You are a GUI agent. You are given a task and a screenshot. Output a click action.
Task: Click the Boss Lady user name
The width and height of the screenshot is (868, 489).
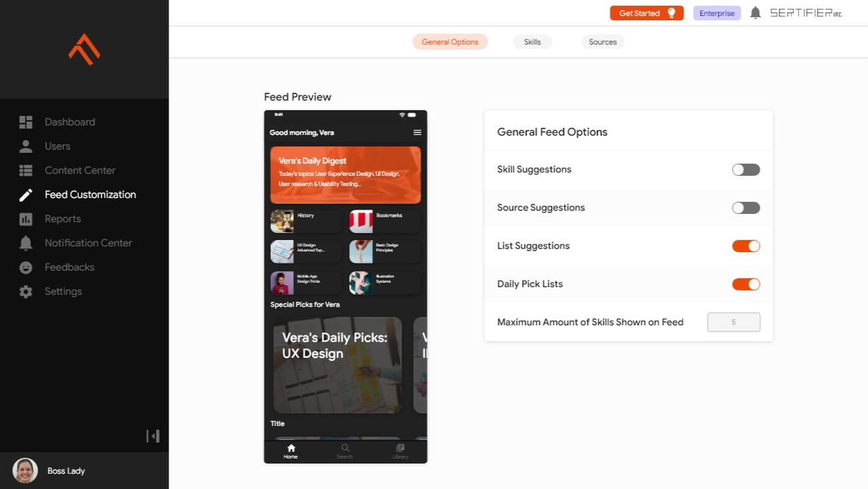66,471
